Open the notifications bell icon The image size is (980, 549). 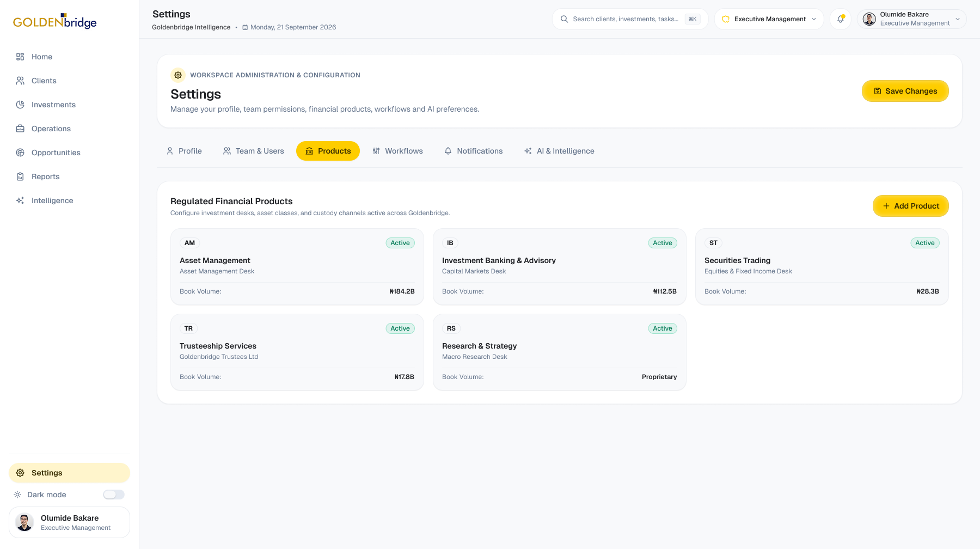(841, 19)
